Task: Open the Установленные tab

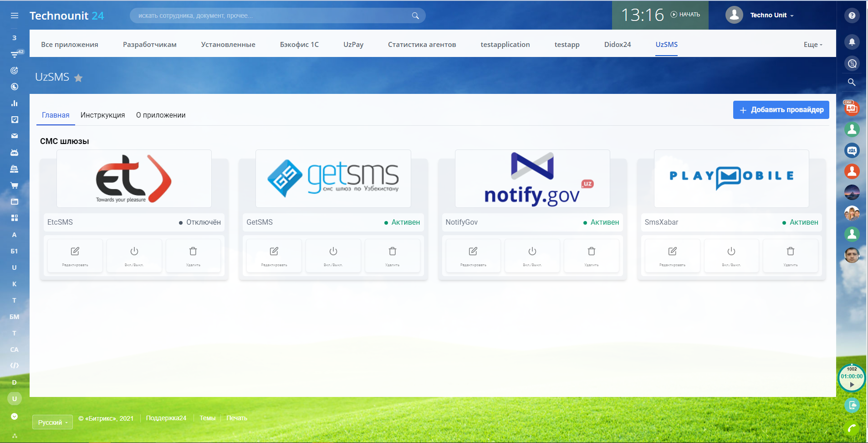Action: click(228, 45)
